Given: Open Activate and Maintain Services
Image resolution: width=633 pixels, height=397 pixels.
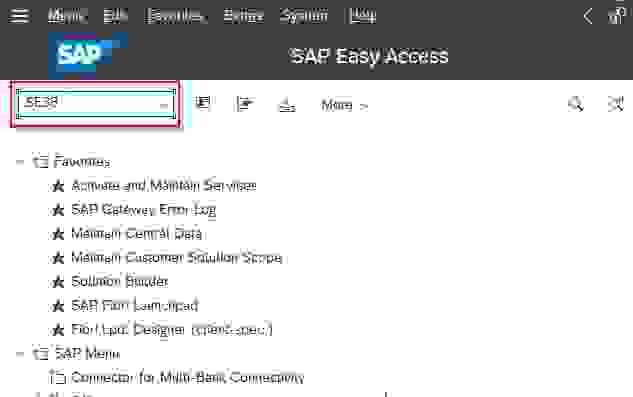Looking at the screenshot, I should (x=163, y=186).
